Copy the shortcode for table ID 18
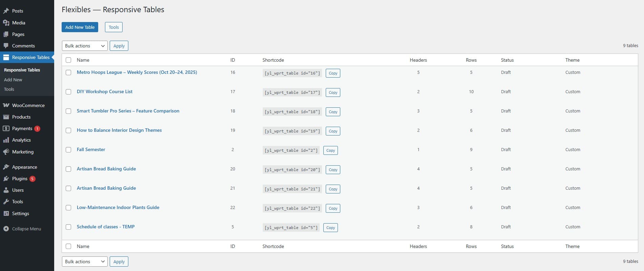644x271 pixels. tap(333, 112)
